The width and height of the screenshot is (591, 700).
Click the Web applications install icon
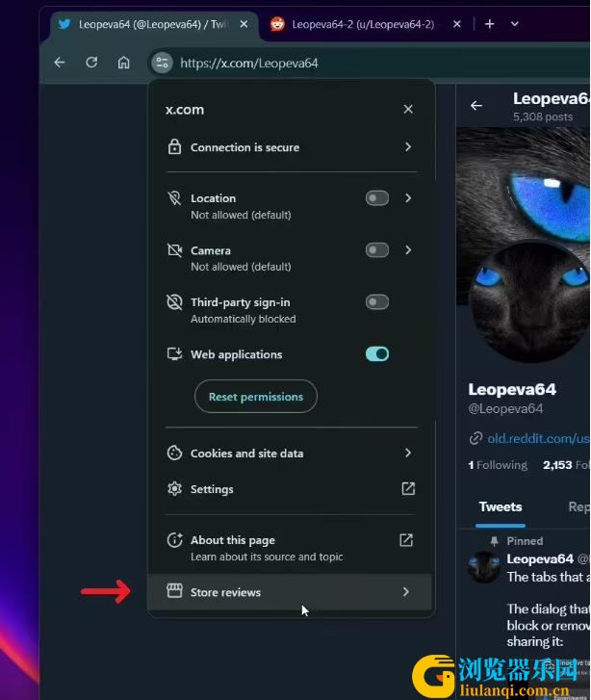pos(174,354)
